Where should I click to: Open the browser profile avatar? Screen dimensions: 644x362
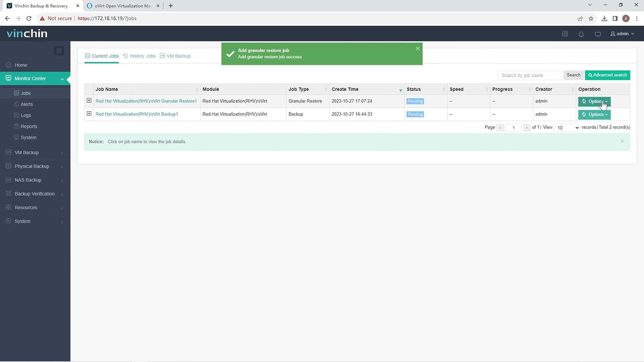point(626,18)
